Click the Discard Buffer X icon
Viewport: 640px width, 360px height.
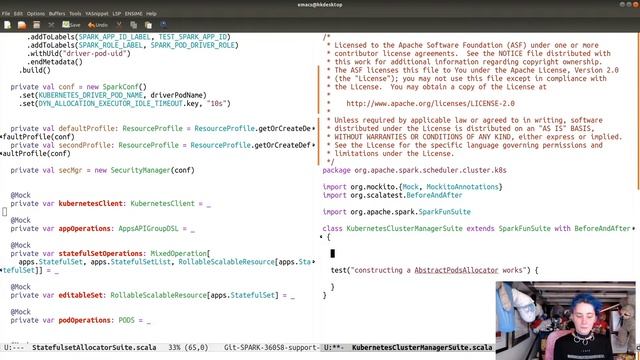[x=51, y=25]
